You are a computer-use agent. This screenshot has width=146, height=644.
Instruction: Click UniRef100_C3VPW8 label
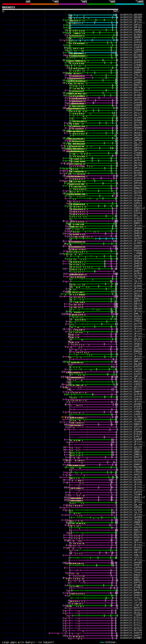pyautogui.click(x=131, y=254)
